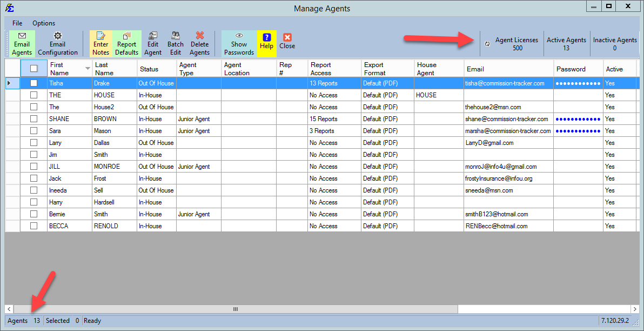Click the horizontal scrollbar thumb
This screenshot has height=331, width=644.
click(236, 309)
